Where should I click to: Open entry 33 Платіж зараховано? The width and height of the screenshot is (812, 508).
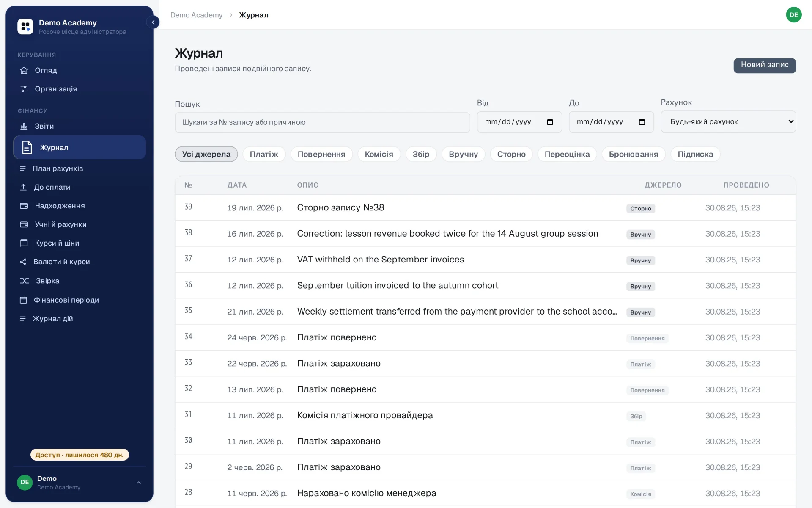point(486,363)
